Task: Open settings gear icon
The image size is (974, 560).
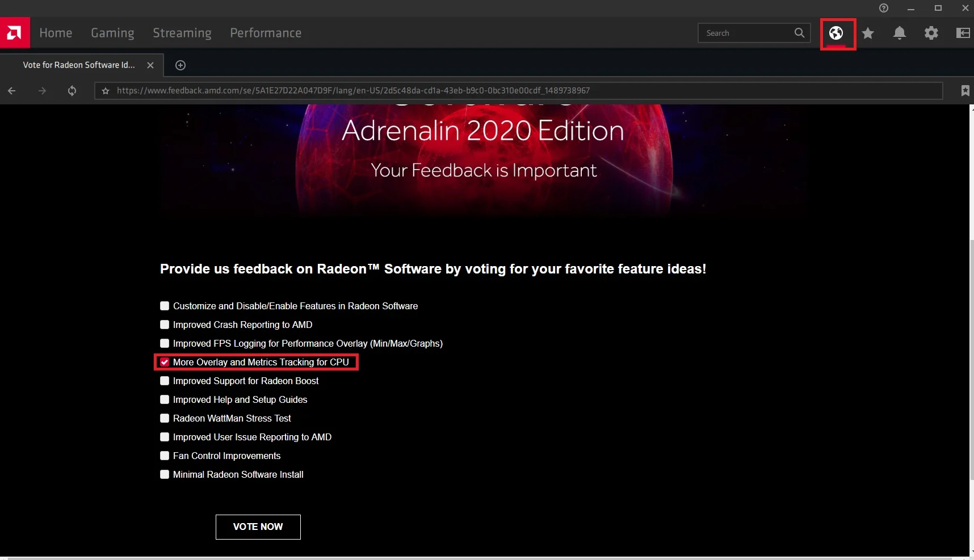Action: pyautogui.click(x=931, y=33)
